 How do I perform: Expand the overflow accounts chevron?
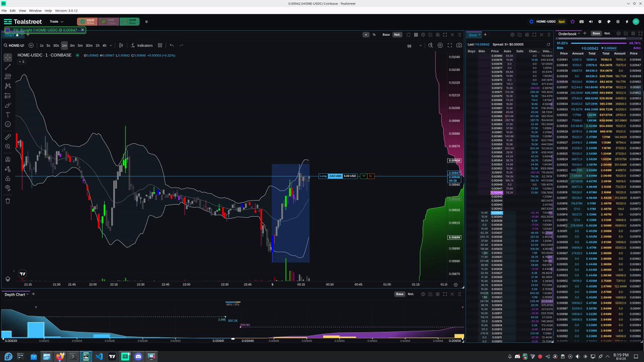(146, 21)
